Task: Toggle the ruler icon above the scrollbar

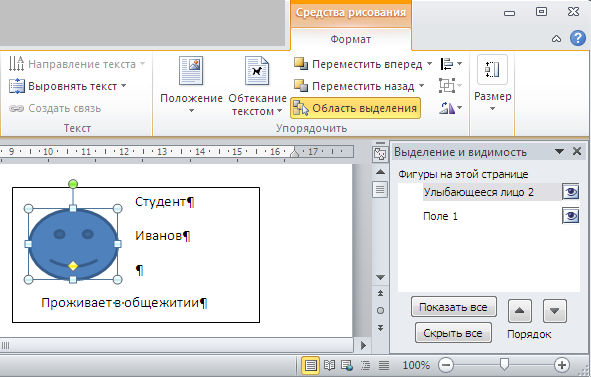Action: point(380,155)
